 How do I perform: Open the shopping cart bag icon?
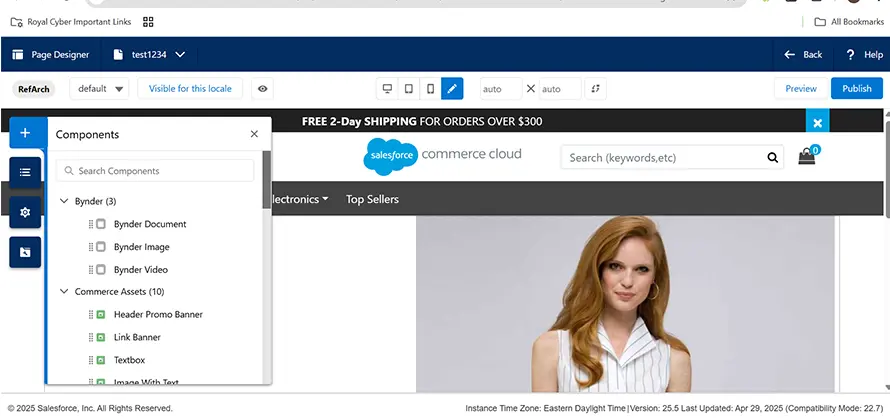pyautogui.click(x=807, y=156)
